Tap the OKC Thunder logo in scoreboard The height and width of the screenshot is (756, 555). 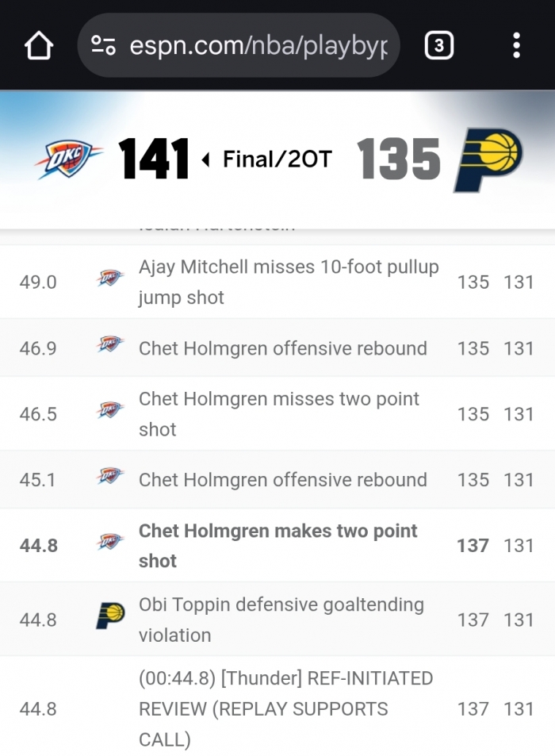pyautogui.click(x=69, y=159)
